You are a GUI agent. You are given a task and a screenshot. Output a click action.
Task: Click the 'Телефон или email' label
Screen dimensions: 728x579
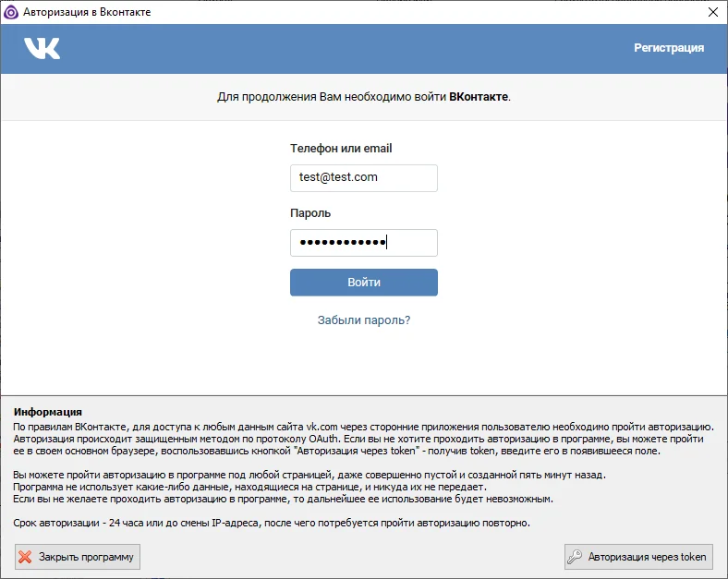pos(341,149)
